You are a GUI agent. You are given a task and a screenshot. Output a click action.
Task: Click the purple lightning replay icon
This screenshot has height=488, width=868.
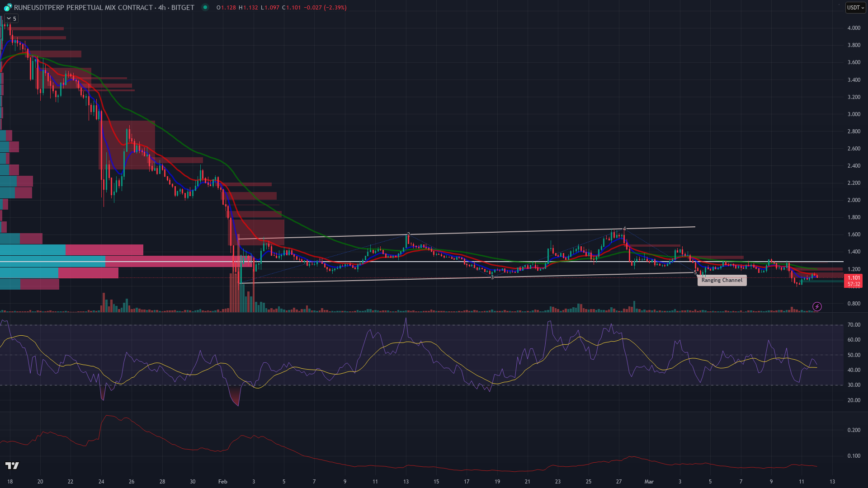point(817,307)
